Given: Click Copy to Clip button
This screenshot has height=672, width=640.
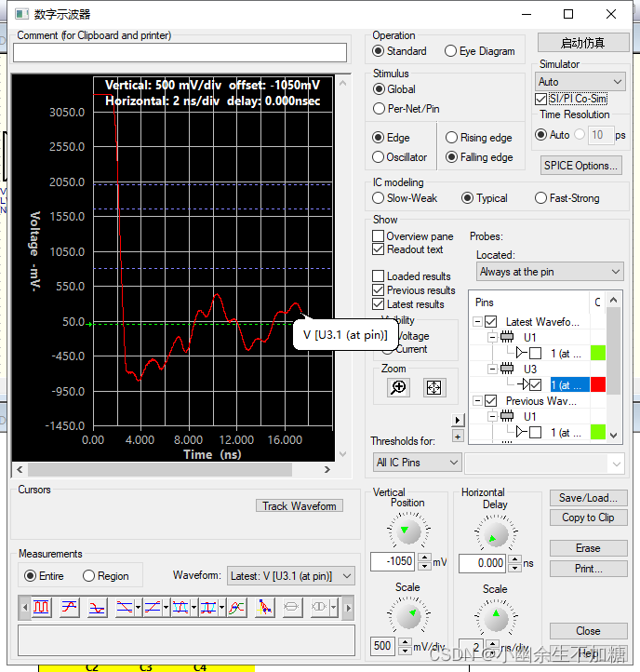Looking at the screenshot, I should pyautogui.click(x=589, y=517).
